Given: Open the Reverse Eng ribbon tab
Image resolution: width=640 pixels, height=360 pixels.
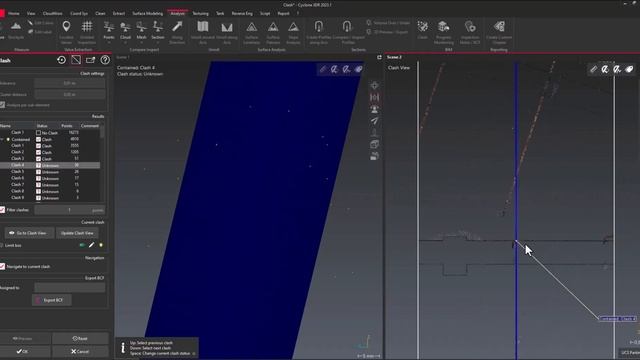Looking at the screenshot, I should pos(242,13).
